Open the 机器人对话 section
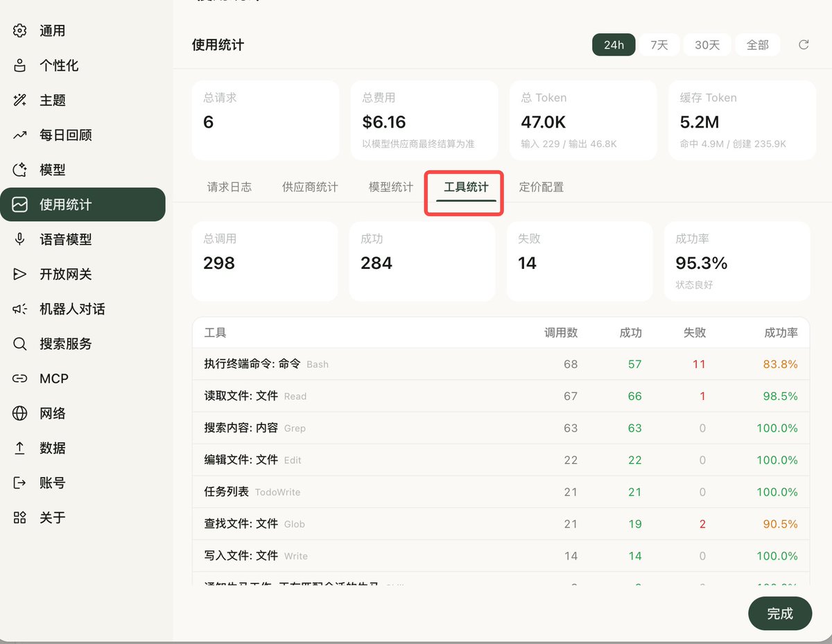This screenshot has height=644, width=832. 19,308
